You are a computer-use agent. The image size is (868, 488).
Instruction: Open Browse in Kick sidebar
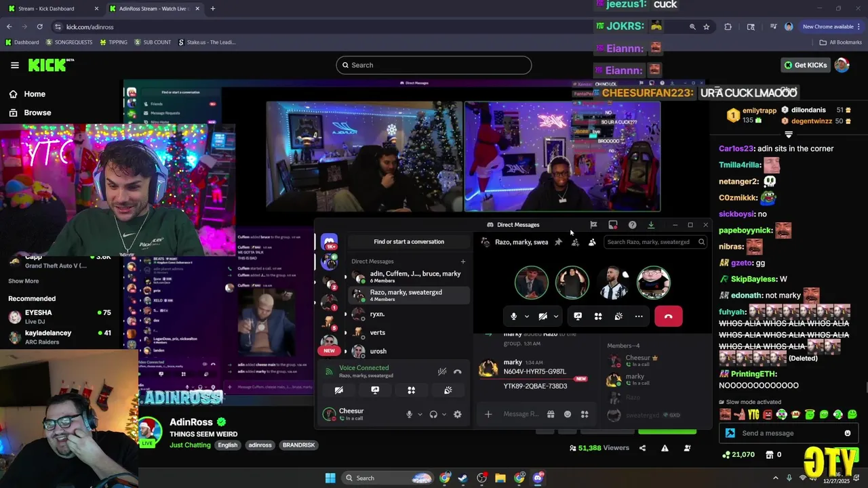(30, 113)
